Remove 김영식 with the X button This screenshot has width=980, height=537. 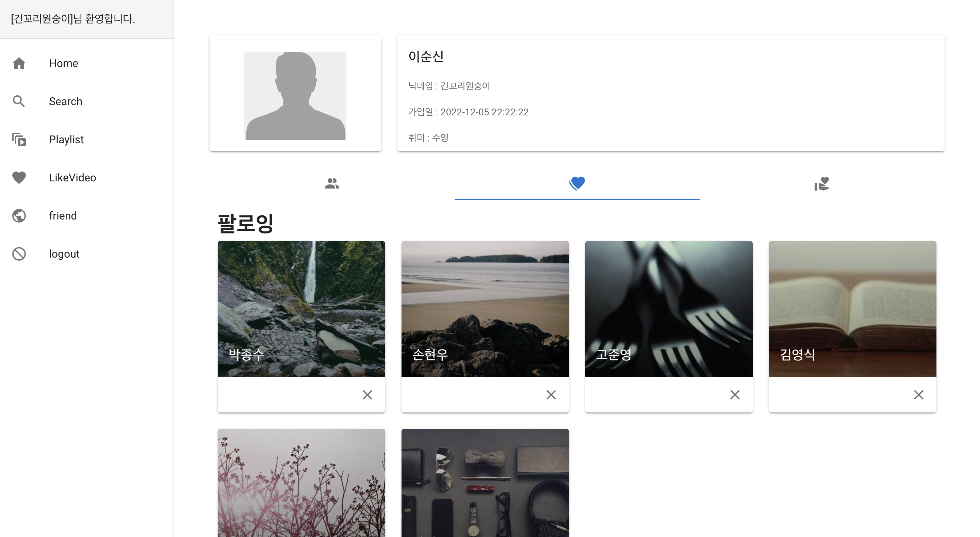coord(919,395)
